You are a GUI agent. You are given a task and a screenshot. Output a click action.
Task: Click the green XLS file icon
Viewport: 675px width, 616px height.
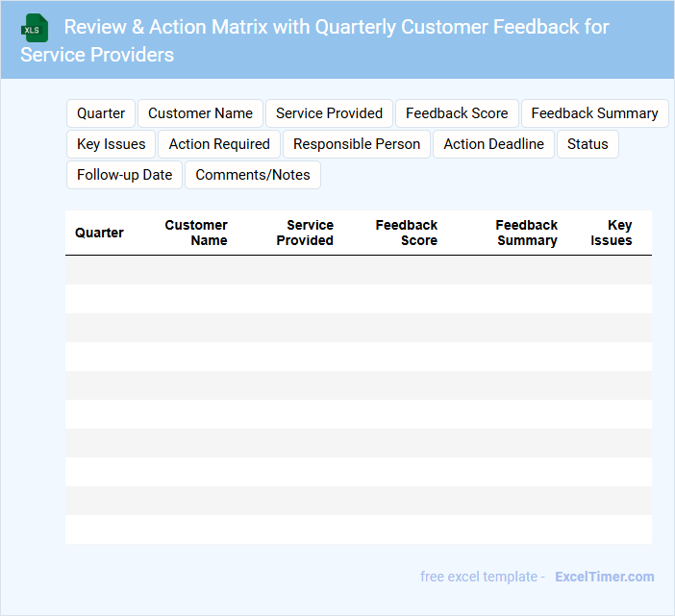(x=36, y=28)
